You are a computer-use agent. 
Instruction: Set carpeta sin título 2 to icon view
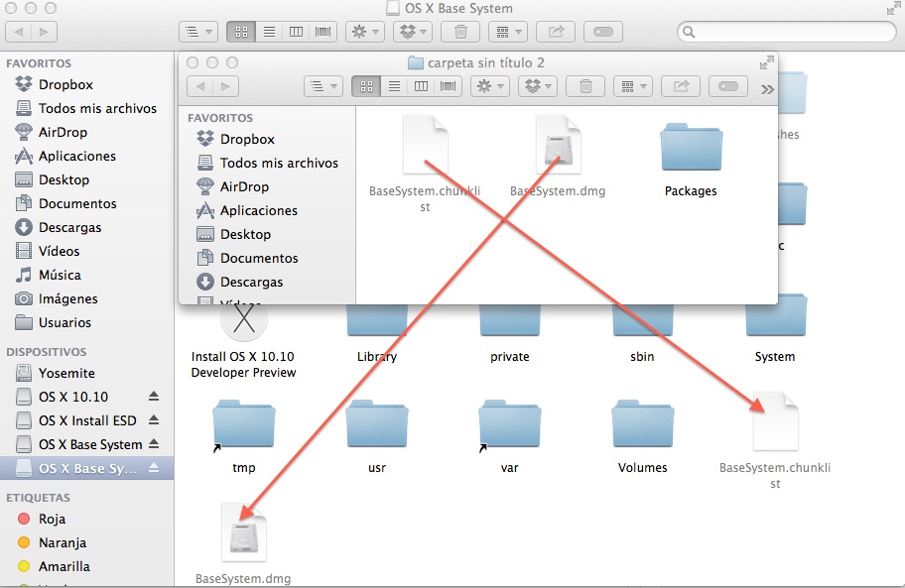[366, 86]
